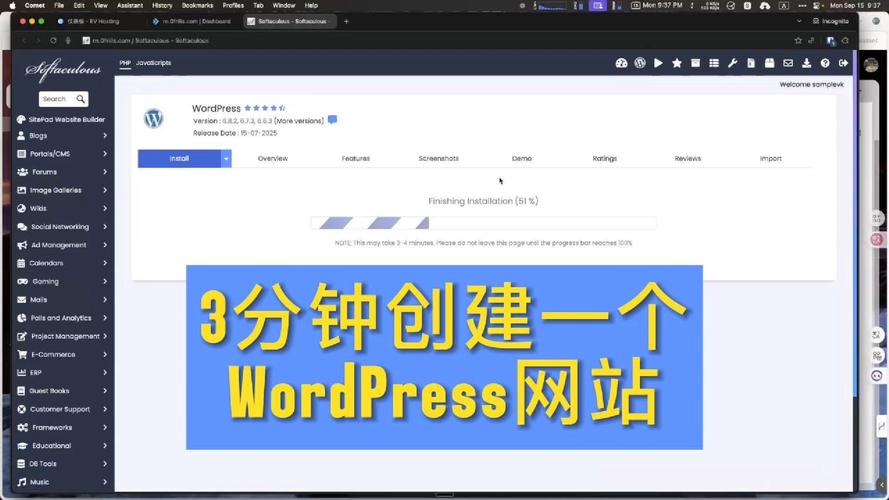Image resolution: width=889 pixels, height=500 pixels.
Task: Open the Install dropdown arrow
Action: tap(226, 158)
